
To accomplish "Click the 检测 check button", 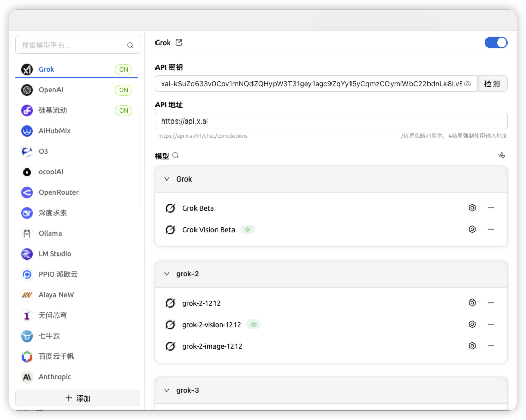I will pos(492,84).
